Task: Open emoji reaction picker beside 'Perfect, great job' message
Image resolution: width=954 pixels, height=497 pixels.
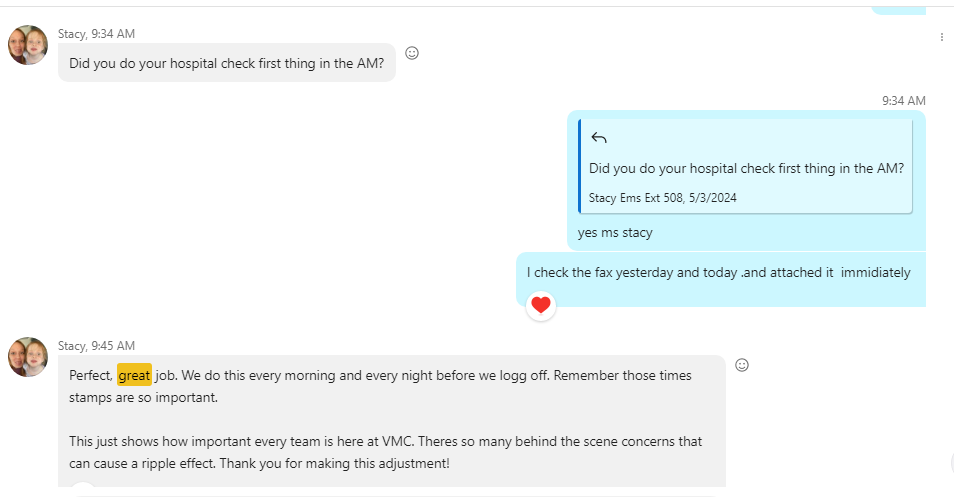Action: point(742,365)
